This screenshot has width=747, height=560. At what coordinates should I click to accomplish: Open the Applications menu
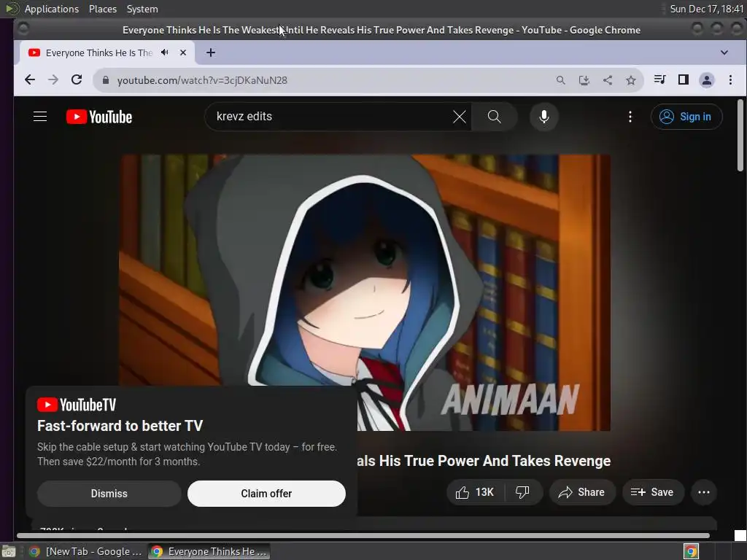[x=52, y=9]
